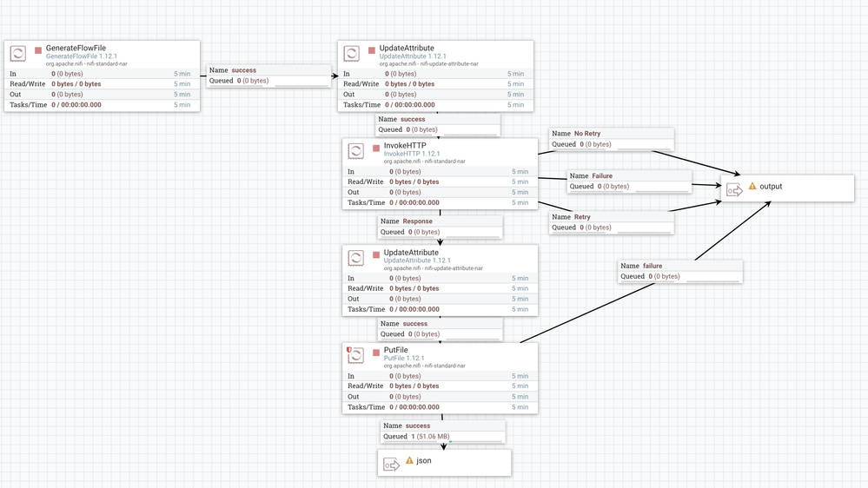This screenshot has height=488, width=868.
Task: Select the Response connection label
Action: coord(441,227)
